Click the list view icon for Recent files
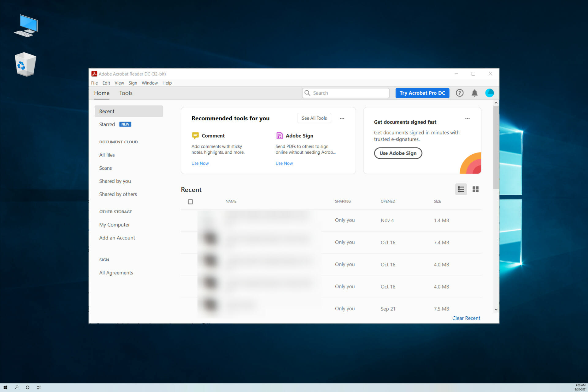The height and width of the screenshot is (392, 588). tap(461, 189)
